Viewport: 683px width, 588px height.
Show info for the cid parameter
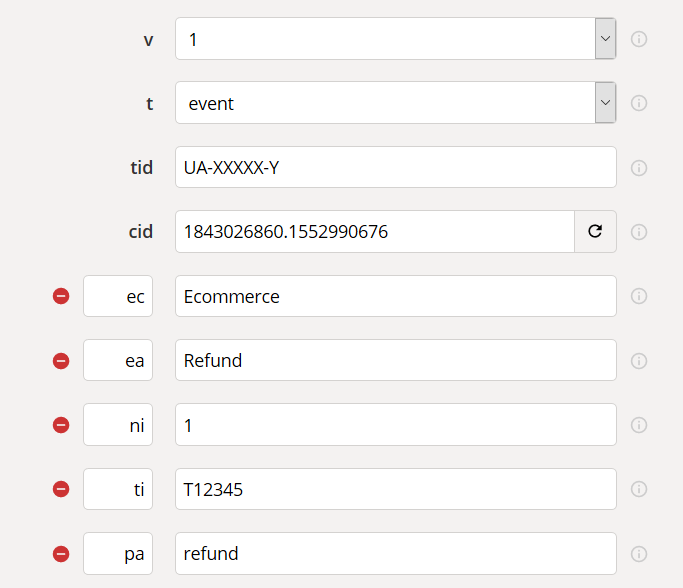(639, 232)
